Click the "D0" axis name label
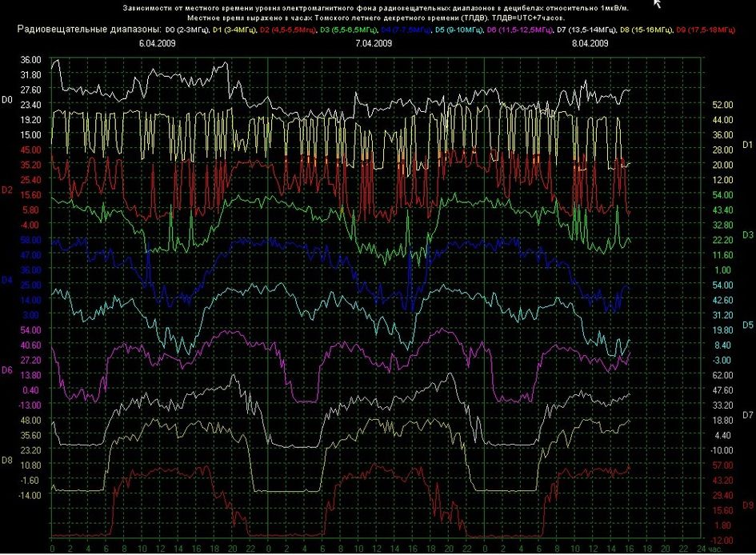Viewport: 756px width, 555px height. [x=6, y=100]
